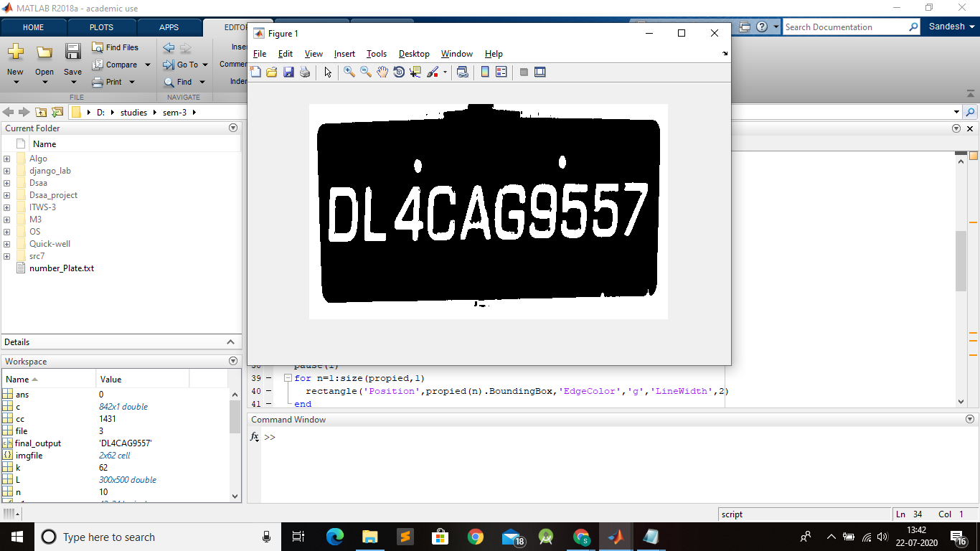Select the Edit Plot arrow tool

[328, 72]
